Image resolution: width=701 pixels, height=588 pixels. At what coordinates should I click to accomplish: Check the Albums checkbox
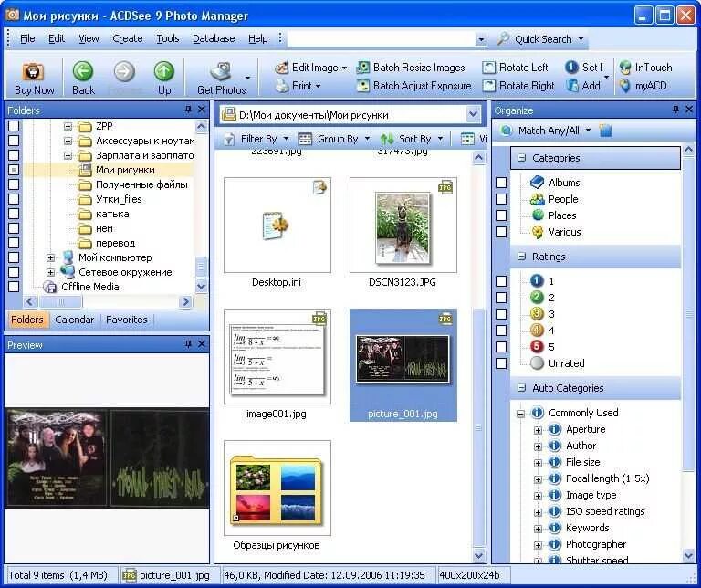501,183
